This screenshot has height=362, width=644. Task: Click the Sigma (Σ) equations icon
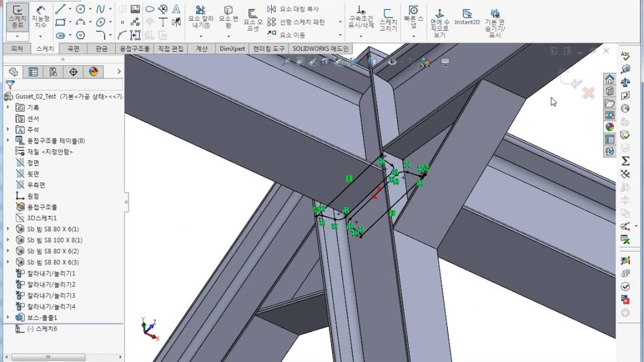(625, 161)
